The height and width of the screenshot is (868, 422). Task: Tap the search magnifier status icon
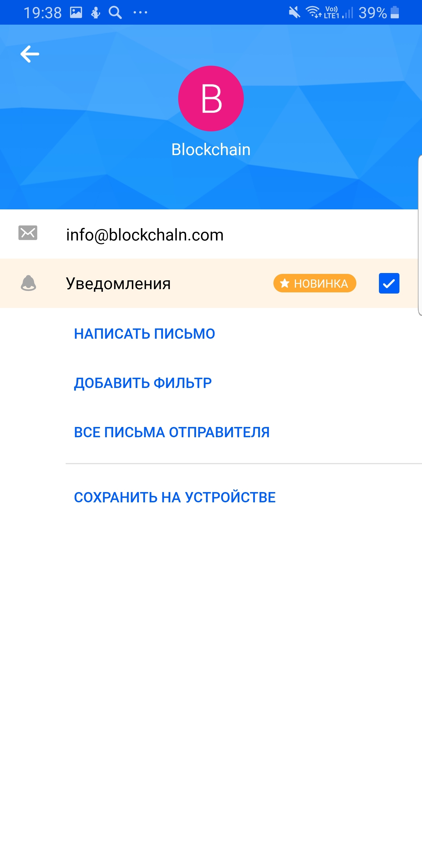click(115, 13)
